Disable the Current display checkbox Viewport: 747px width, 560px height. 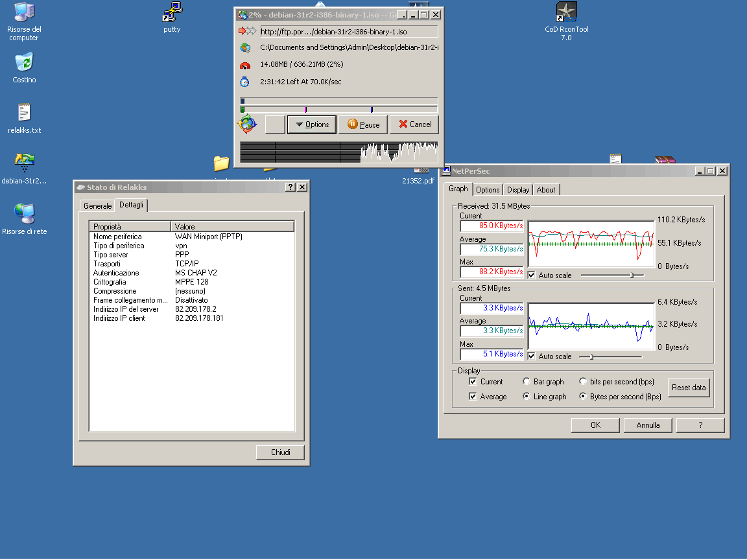[x=473, y=382]
